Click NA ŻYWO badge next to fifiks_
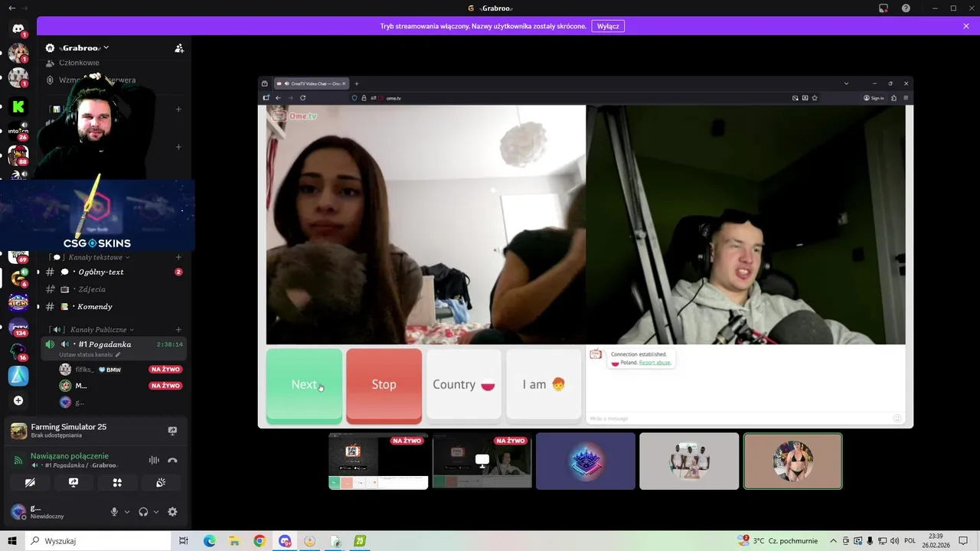This screenshot has height=551, width=980. [x=165, y=370]
